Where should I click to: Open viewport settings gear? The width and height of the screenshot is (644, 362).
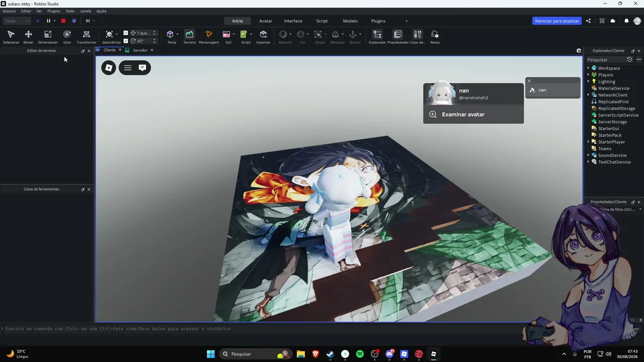[579, 50]
